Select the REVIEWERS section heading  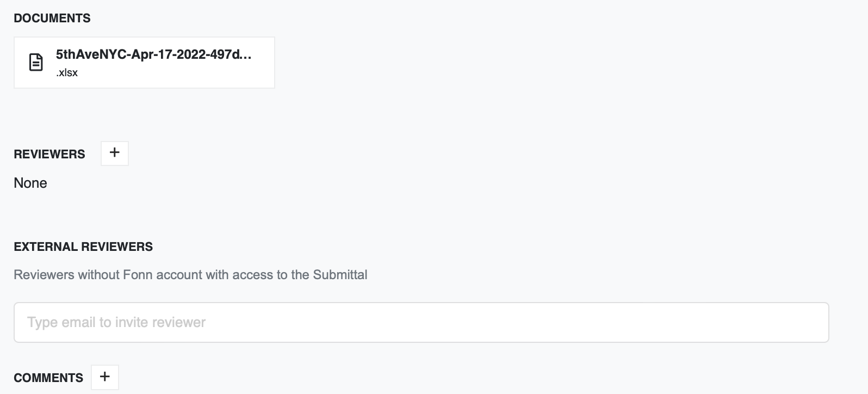[49, 155]
